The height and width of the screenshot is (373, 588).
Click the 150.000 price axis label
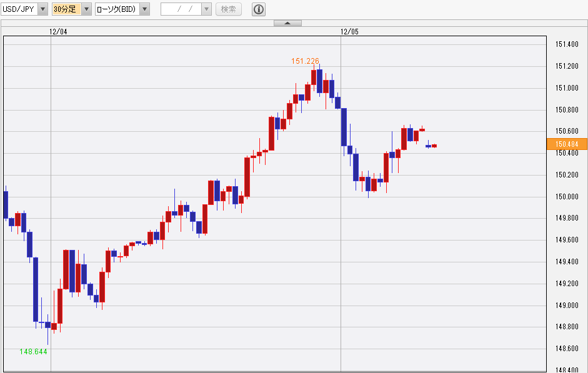coord(567,196)
